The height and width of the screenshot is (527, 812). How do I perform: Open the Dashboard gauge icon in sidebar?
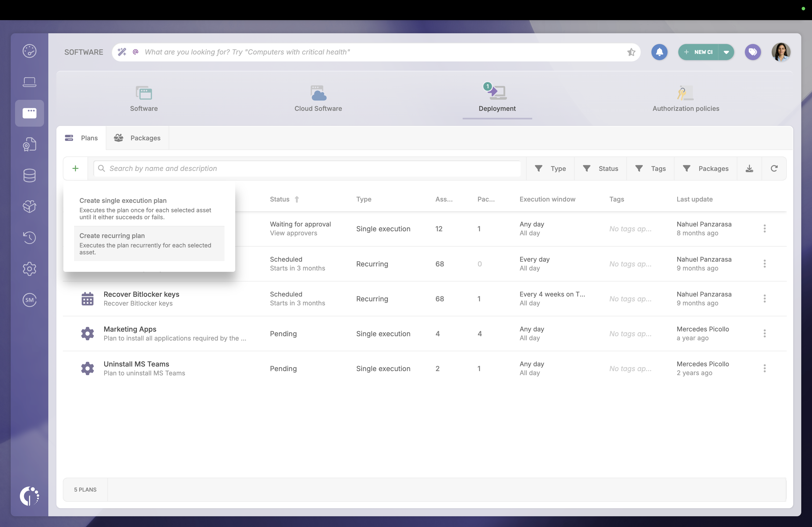(x=30, y=51)
